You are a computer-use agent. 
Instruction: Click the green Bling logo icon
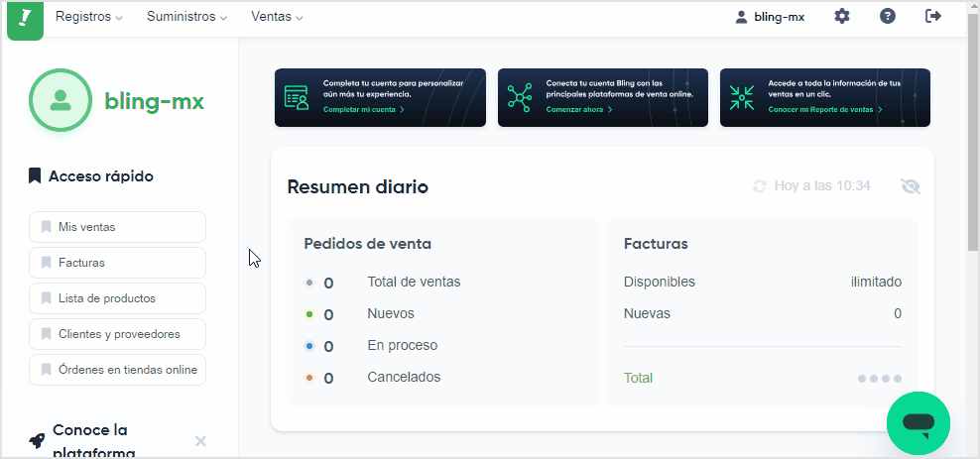(25, 20)
